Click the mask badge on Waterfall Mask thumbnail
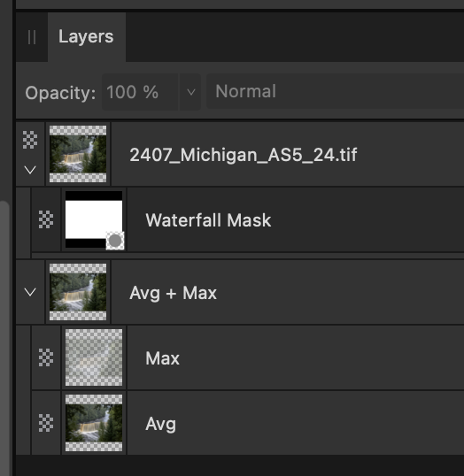 [x=115, y=241]
